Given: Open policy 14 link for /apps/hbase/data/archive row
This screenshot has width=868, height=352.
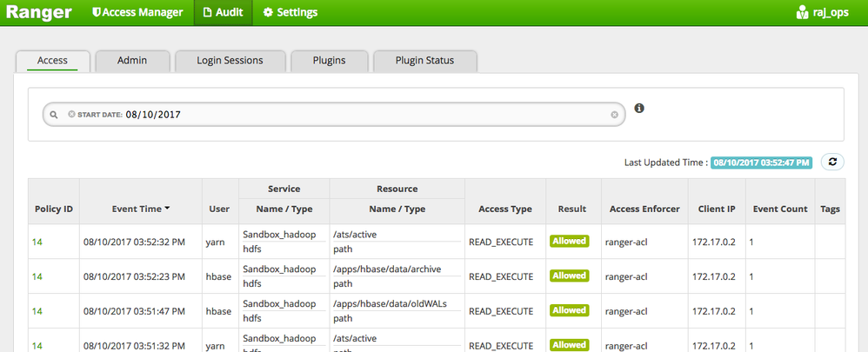Looking at the screenshot, I should pyautogui.click(x=37, y=276).
